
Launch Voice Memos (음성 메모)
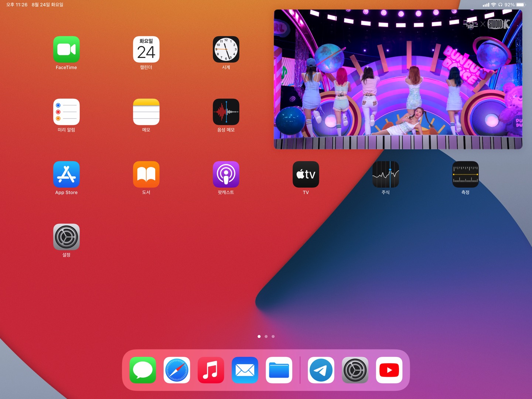pyautogui.click(x=226, y=112)
